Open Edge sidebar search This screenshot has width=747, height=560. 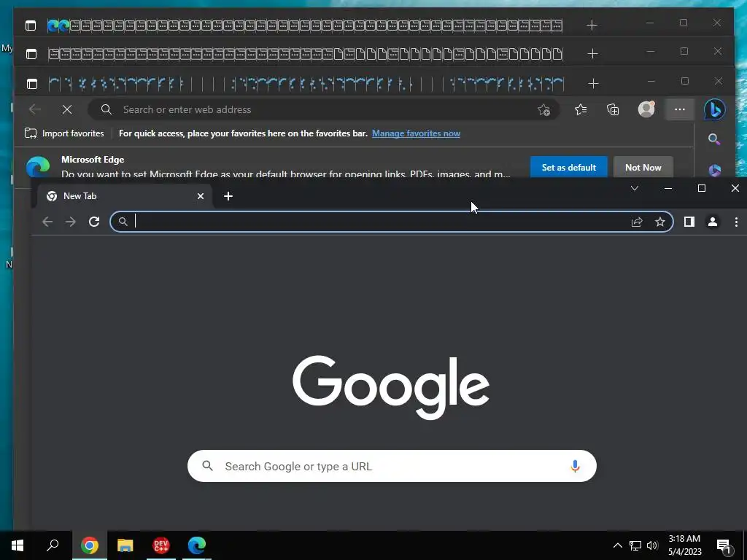tap(713, 139)
